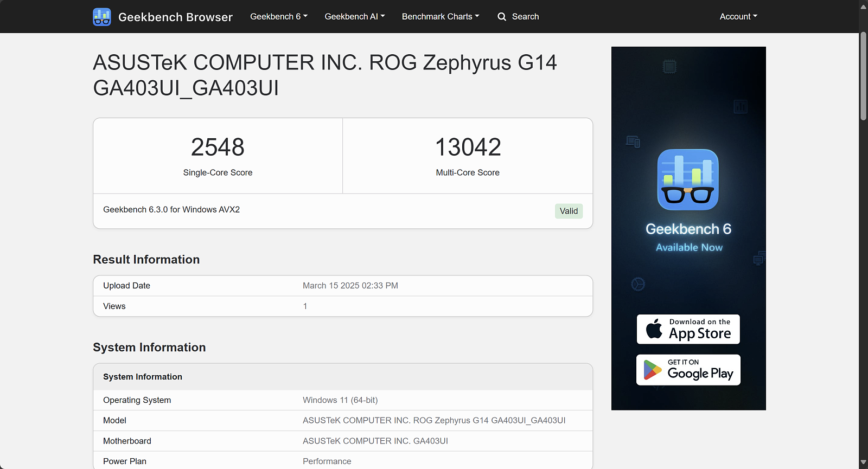The image size is (868, 469).
Task: Click the Result Information heading
Action: coord(146,259)
